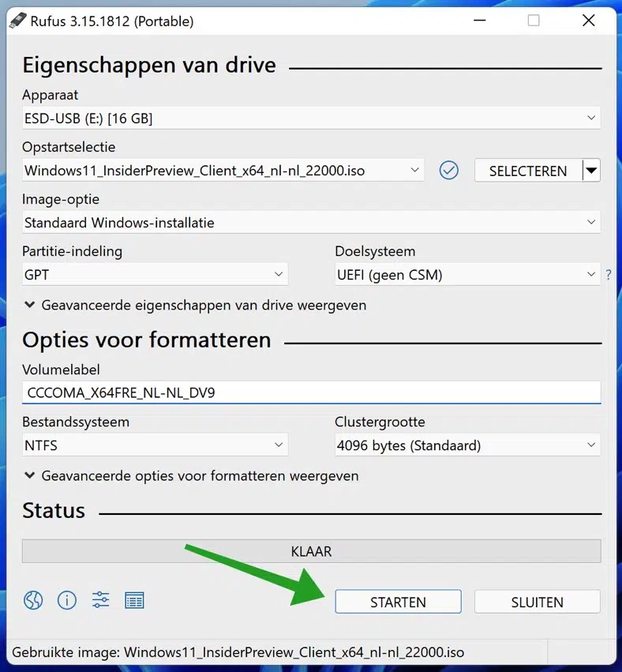Close the Rufus window
Screen dimensions: 622x672
(589, 21)
